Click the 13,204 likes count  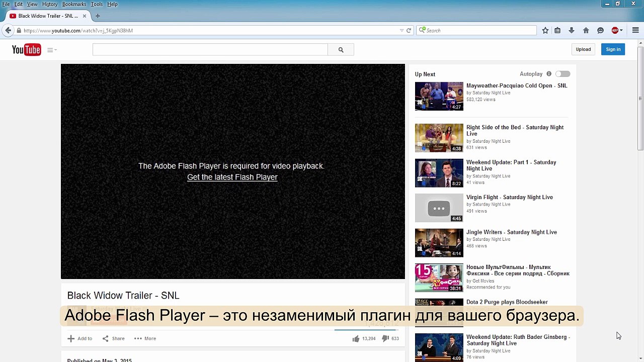pos(369,338)
